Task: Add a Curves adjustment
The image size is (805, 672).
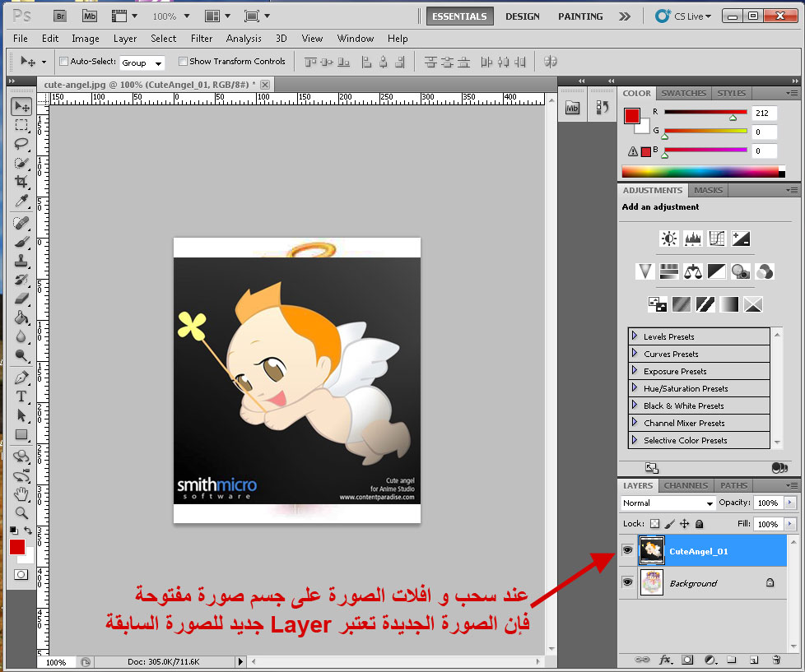Action: tap(717, 239)
